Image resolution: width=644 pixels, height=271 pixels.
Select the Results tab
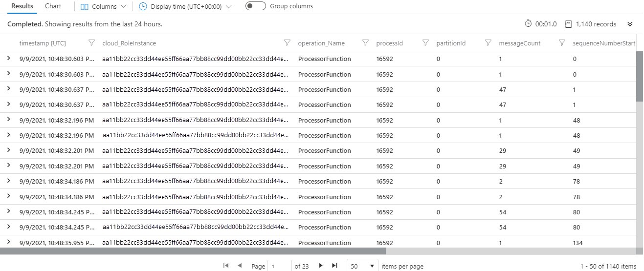point(22,6)
